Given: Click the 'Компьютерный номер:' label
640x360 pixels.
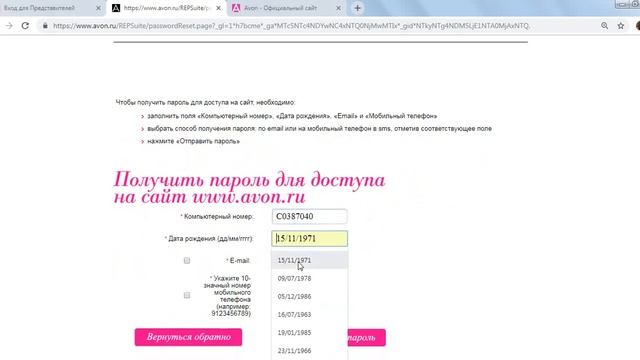Looking at the screenshot, I should coord(218,216).
